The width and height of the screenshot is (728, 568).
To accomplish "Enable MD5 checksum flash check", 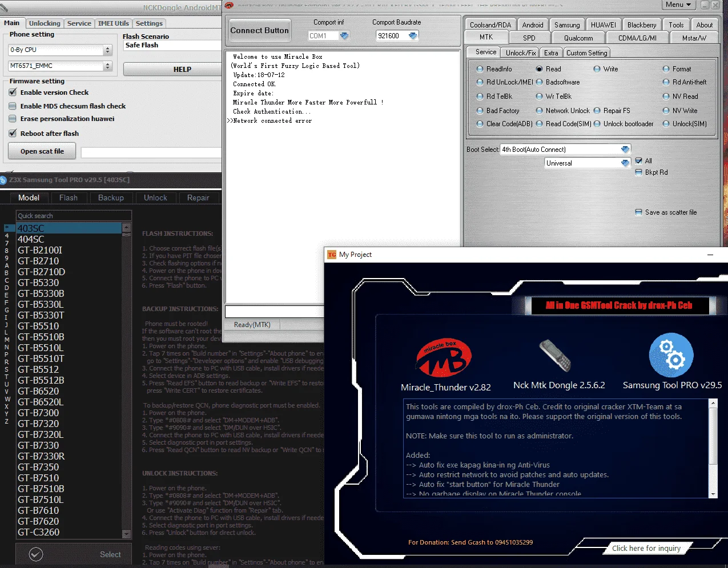I will pos(13,106).
